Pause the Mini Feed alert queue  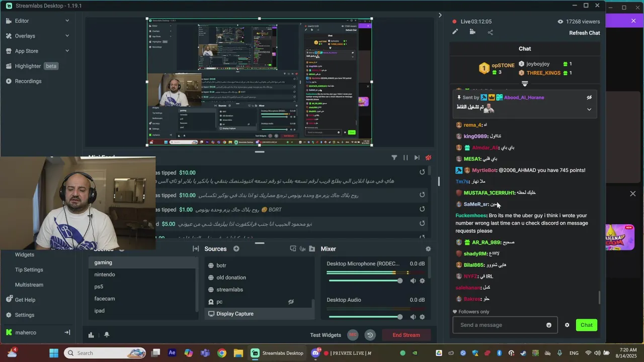point(406,157)
